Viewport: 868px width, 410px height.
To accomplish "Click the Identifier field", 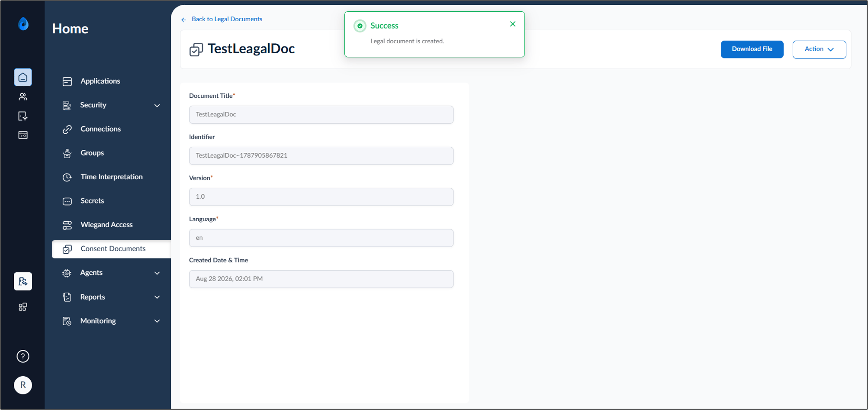I will coord(321,156).
